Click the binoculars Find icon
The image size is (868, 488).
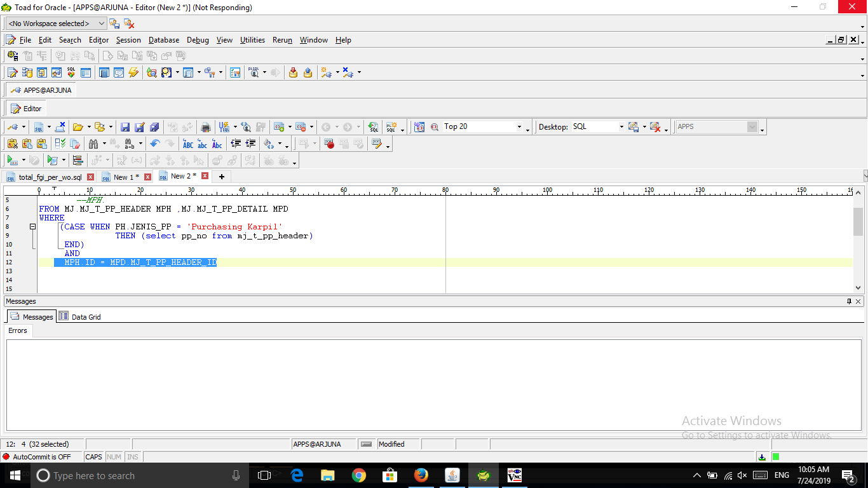93,144
